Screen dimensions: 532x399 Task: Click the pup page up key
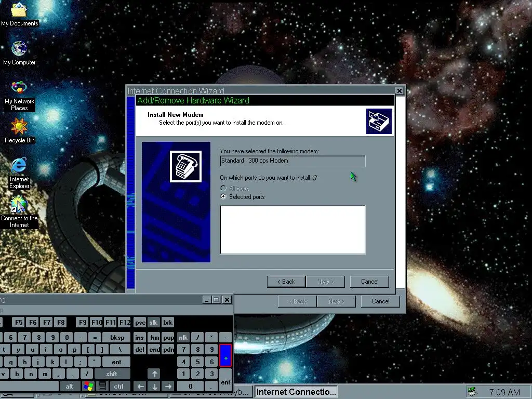[168, 337]
